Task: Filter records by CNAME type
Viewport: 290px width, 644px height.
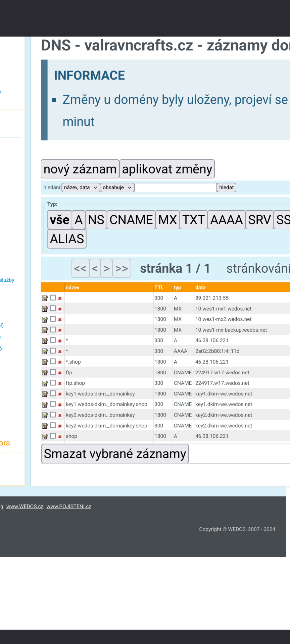Action: 131,220
